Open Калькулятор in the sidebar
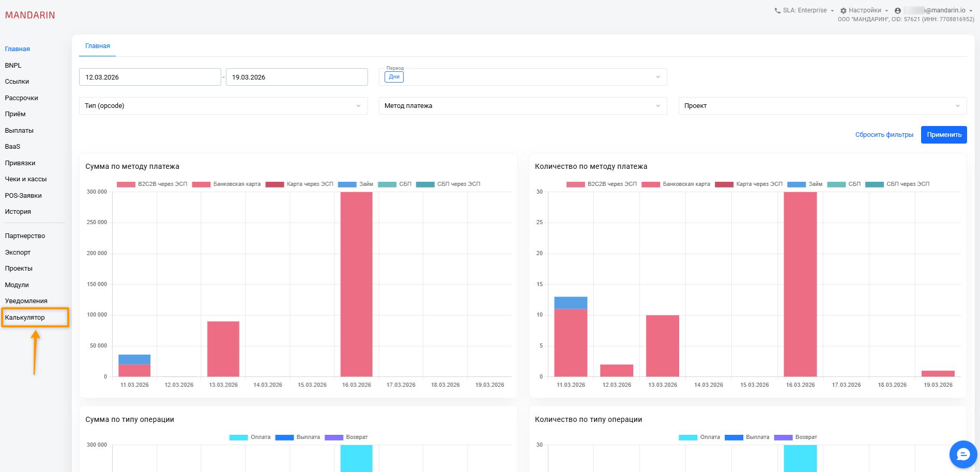Viewport: 980px width, 472px height. [25, 318]
